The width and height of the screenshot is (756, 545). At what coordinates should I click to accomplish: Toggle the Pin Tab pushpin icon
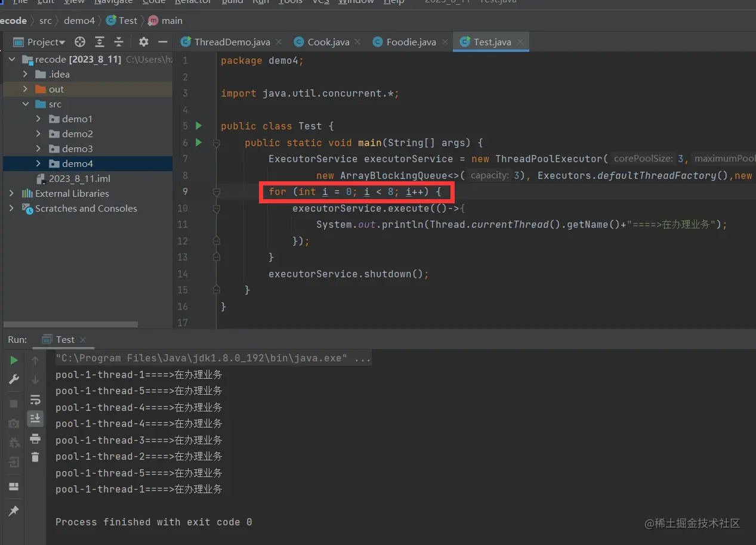pos(14,511)
